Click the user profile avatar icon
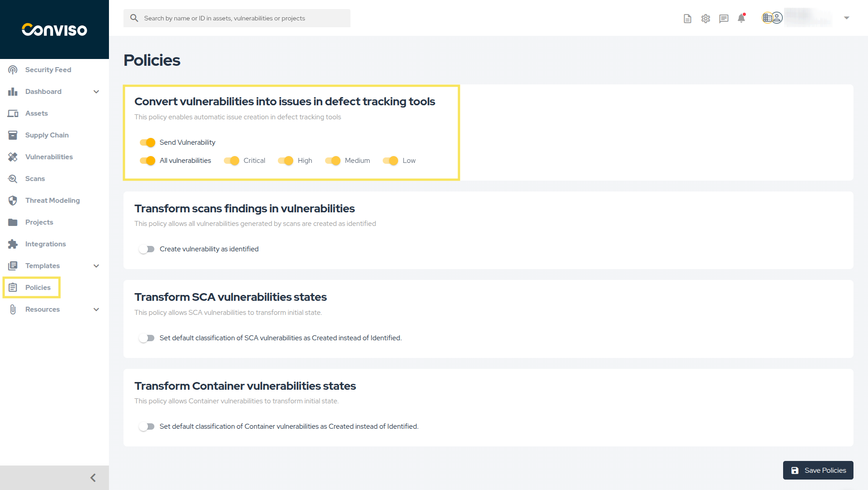 pos(776,18)
